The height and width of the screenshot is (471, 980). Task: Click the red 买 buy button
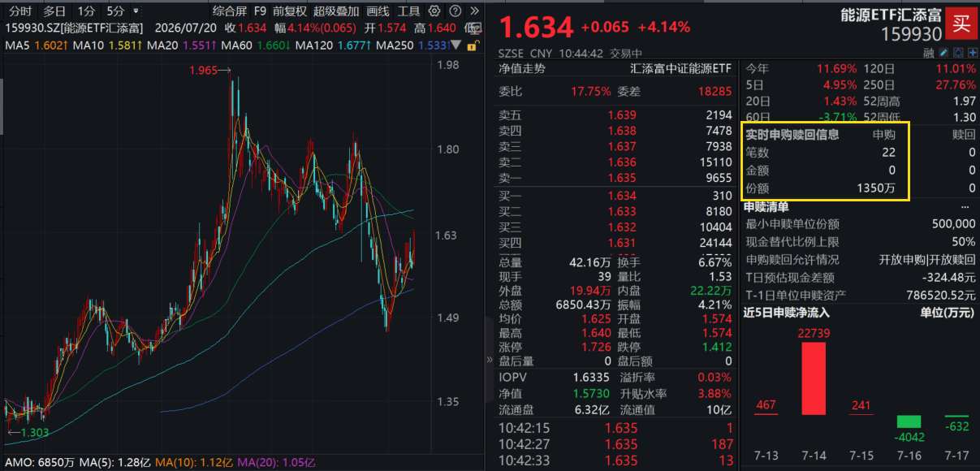[961, 24]
